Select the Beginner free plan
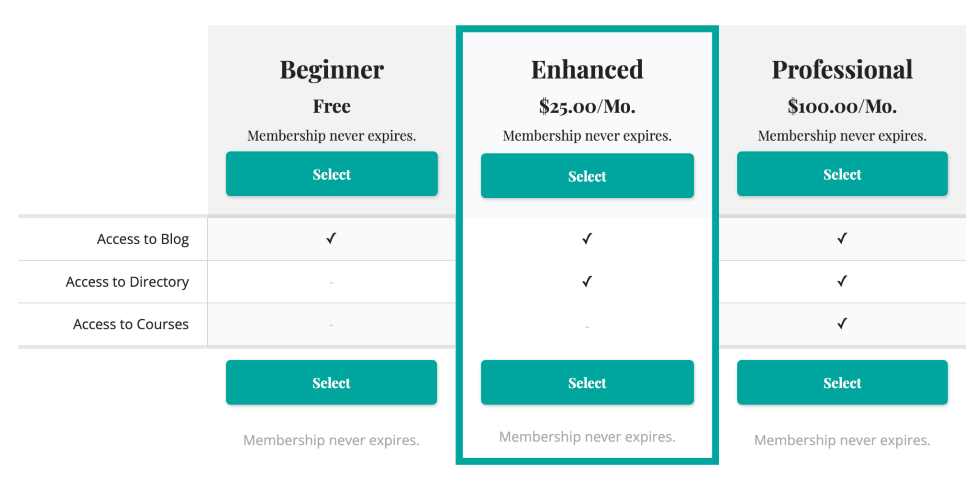Screen dimensions: 980x485 (331, 174)
